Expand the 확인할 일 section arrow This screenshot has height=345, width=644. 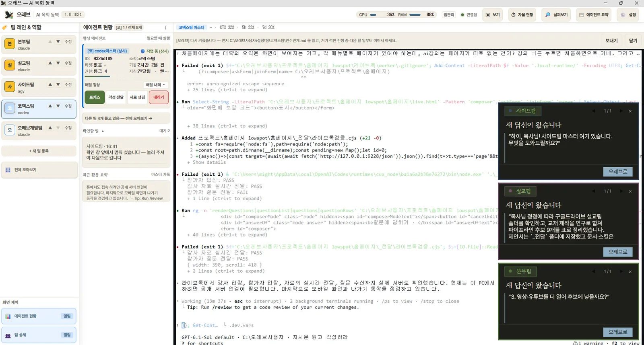103,131
